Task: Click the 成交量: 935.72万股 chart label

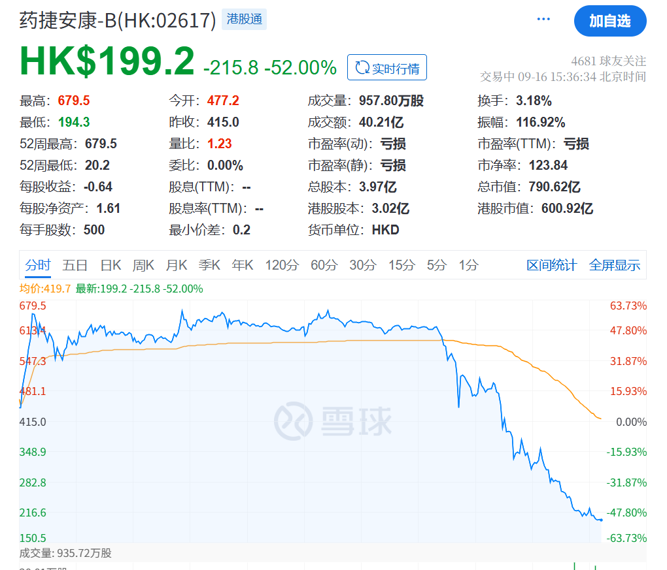Action: pos(66,553)
